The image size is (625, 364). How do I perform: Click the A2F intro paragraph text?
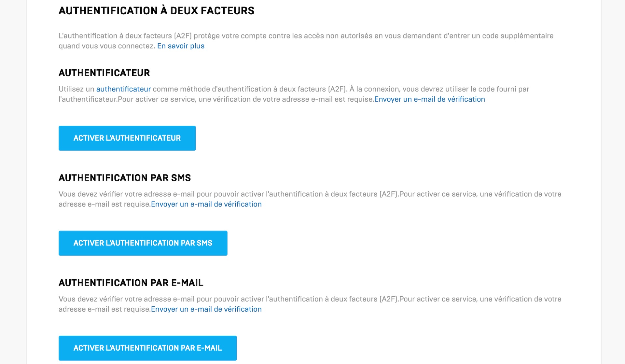tap(306, 41)
